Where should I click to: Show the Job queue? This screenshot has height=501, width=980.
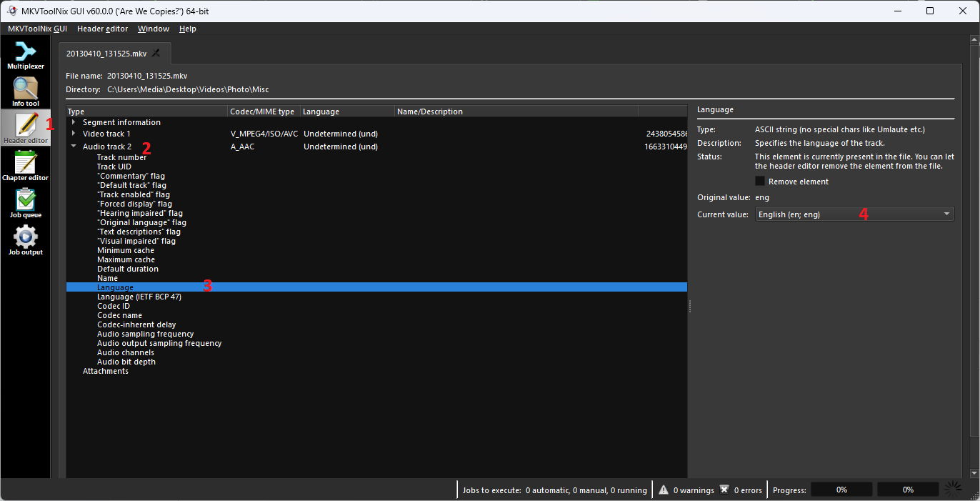[25, 203]
